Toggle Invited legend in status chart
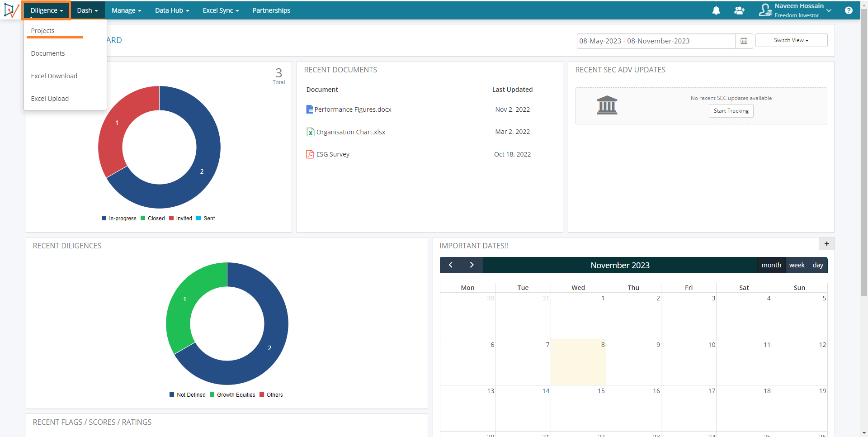 [181, 218]
